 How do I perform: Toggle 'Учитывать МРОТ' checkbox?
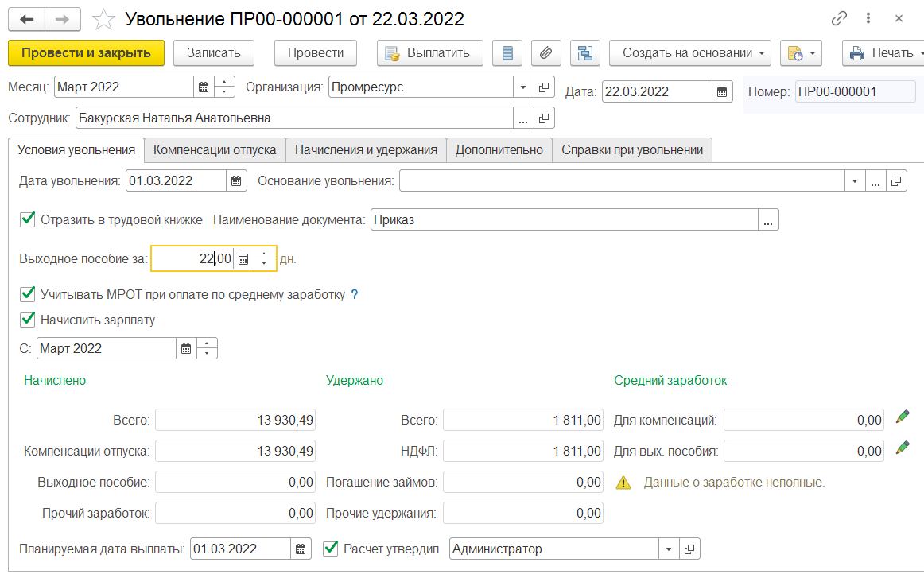click(28, 294)
